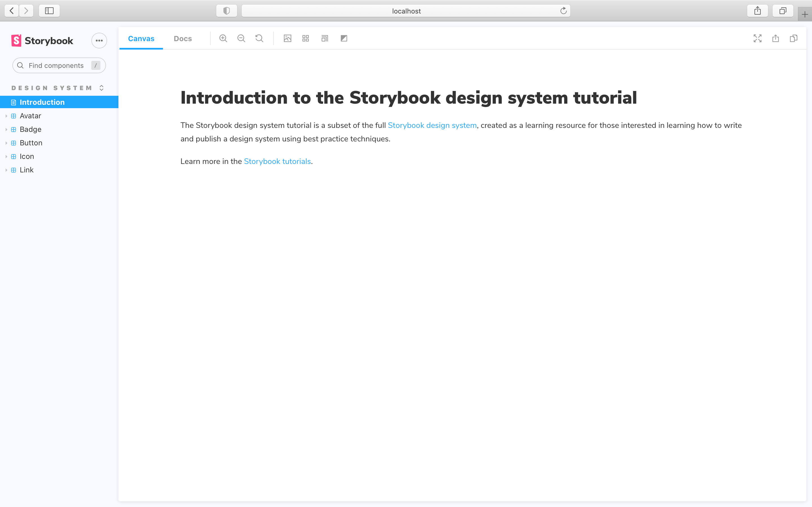Expand the Button component tree
812x507 pixels.
[x=5, y=143]
